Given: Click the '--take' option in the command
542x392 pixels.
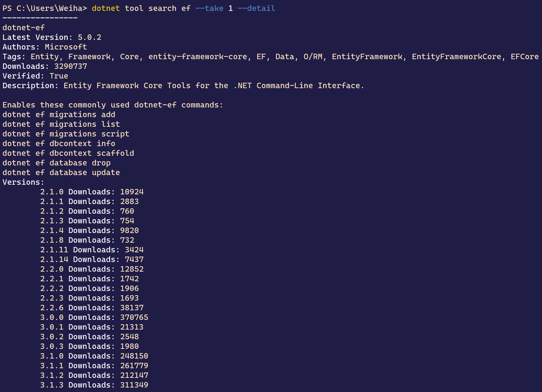Looking at the screenshot, I should 209,8.
